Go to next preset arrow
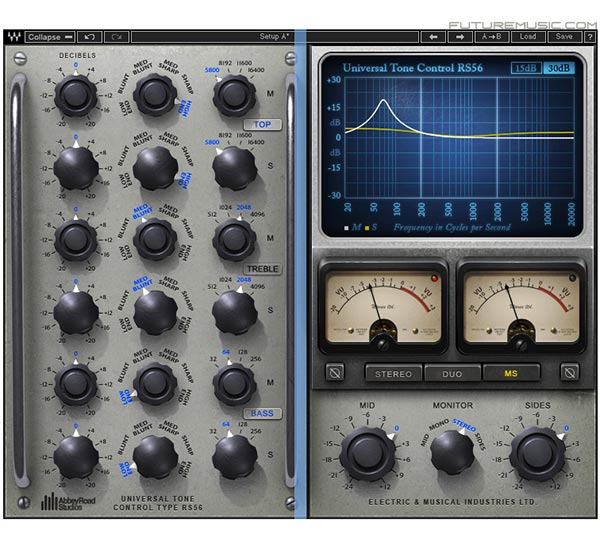Viewport: 600px width, 550px height. pyautogui.click(x=460, y=37)
